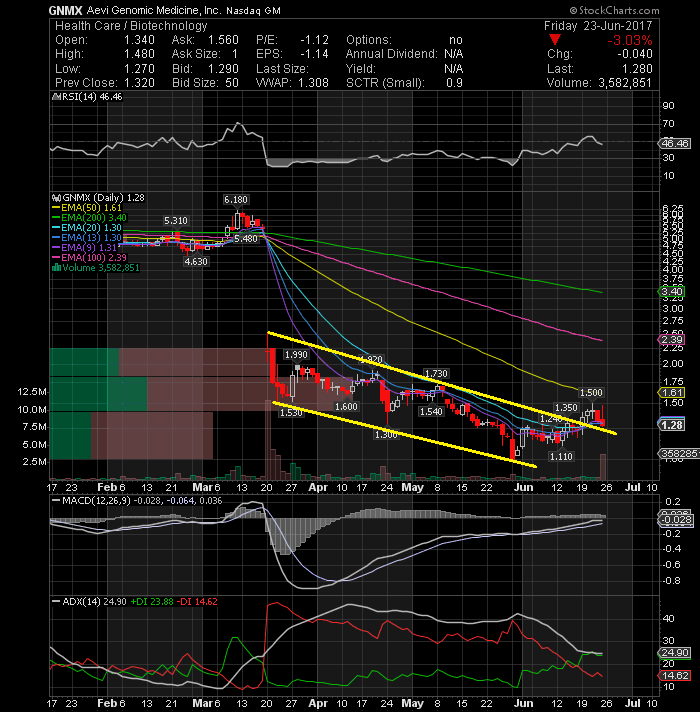
Task: Click the -DI 14.62 label
Action: (197, 602)
